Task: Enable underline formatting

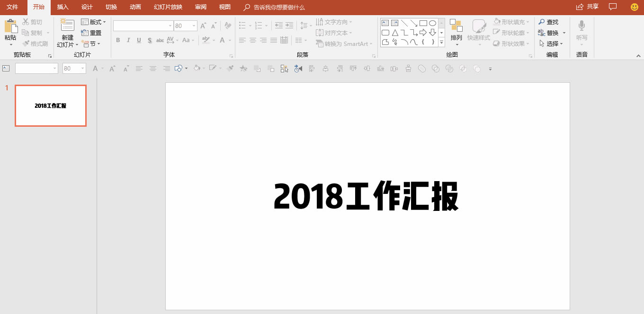Action: [138, 40]
